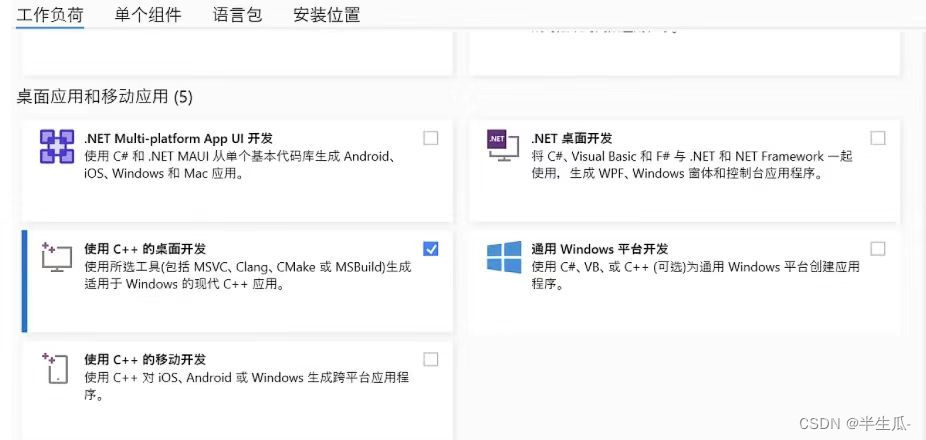Click the C#, VB, 或 C++ description text
926x440 pixels.
[695, 275]
